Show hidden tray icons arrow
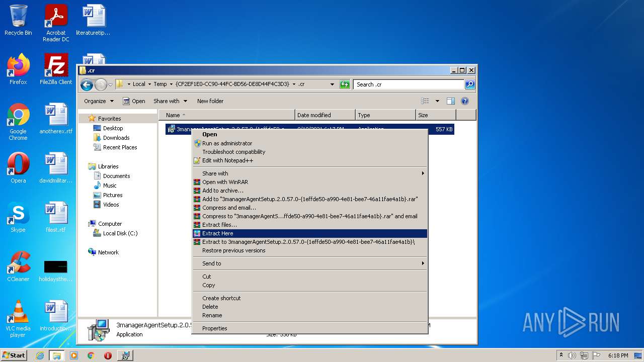 tap(561, 355)
